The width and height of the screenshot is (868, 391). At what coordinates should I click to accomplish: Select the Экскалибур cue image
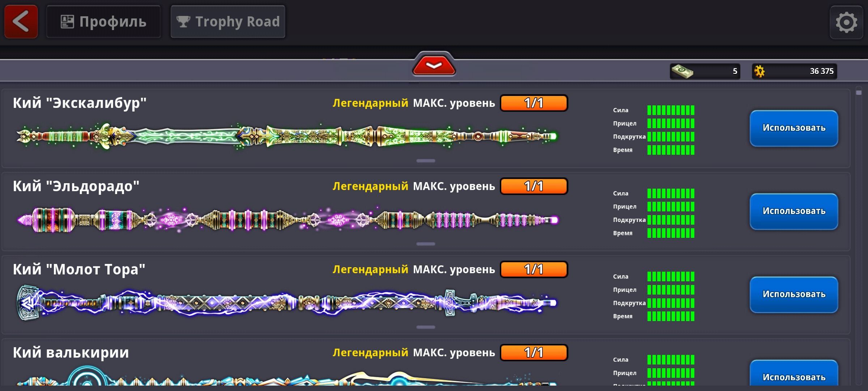point(287,136)
